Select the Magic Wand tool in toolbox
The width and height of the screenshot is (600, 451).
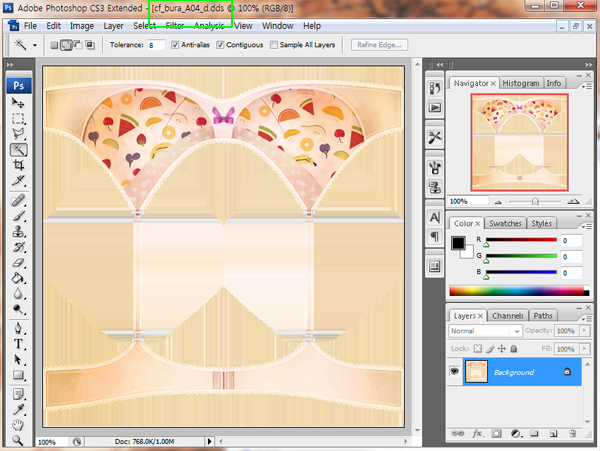click(18, 150)
